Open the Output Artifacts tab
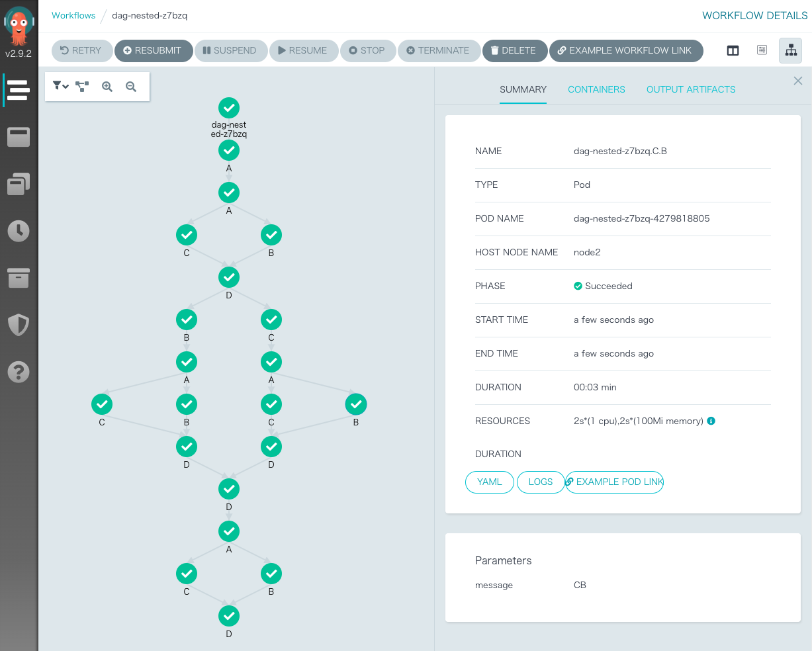 tap(691, 89)
